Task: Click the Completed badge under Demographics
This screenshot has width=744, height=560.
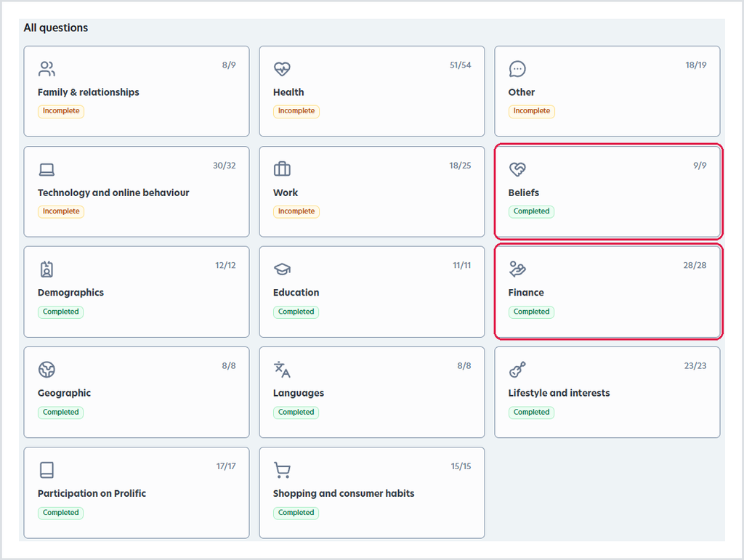Action: (61, 312)
